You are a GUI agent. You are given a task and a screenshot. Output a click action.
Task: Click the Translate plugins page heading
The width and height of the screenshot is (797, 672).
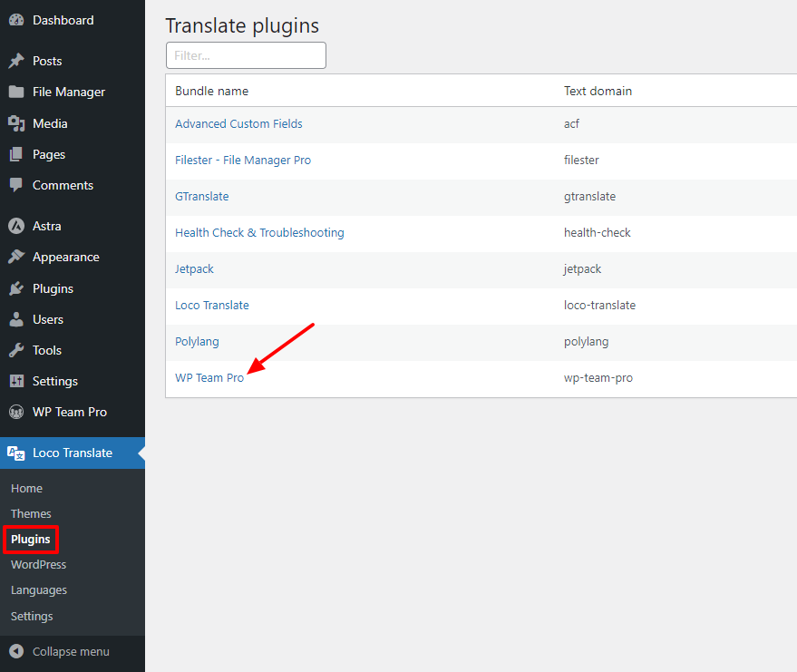[242, 26]
